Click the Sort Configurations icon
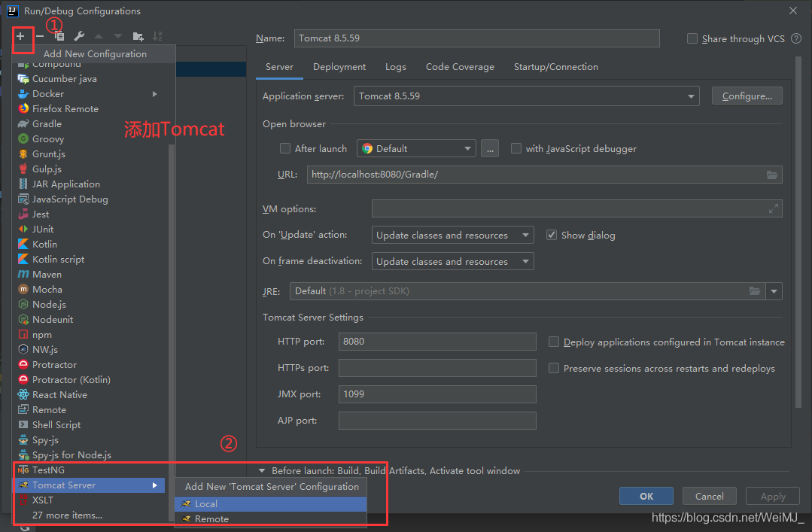 (157, 36)
